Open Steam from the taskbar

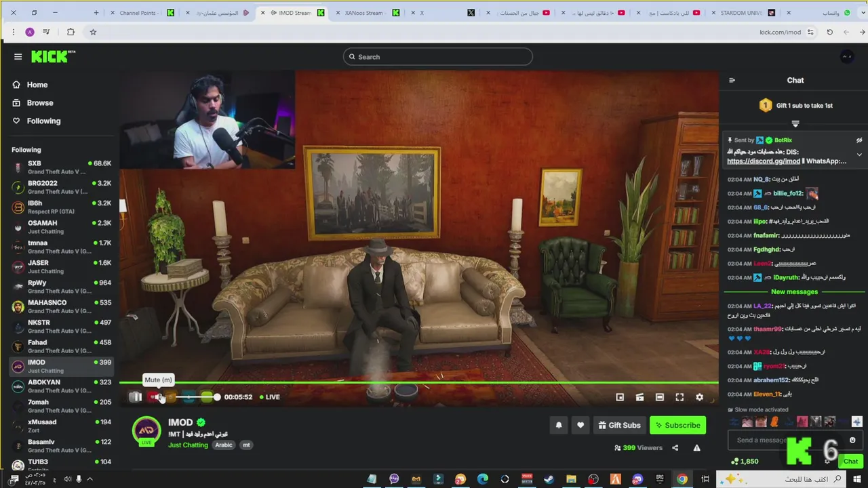point(549,479)
